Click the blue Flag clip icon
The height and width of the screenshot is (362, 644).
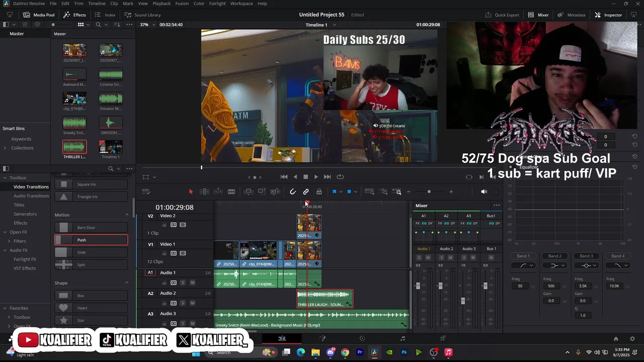(334, 192)
